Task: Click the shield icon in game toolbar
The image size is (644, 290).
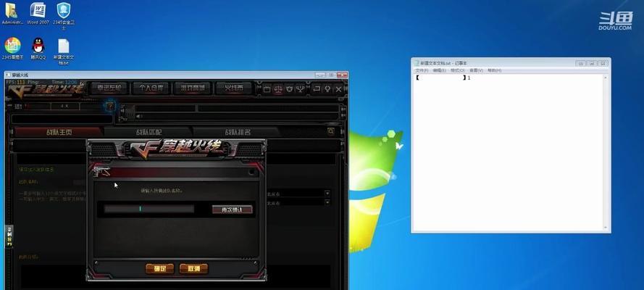Action: pos(289,88)
